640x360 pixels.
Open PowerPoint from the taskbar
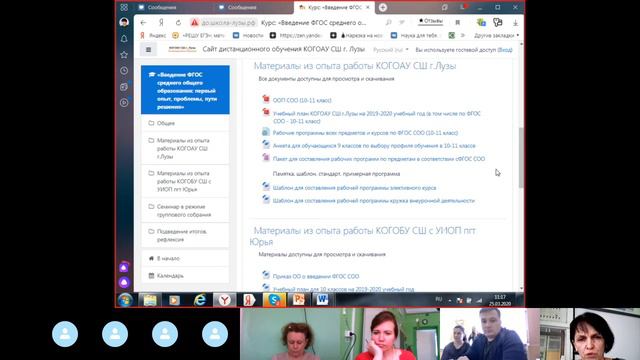(298, 300)
